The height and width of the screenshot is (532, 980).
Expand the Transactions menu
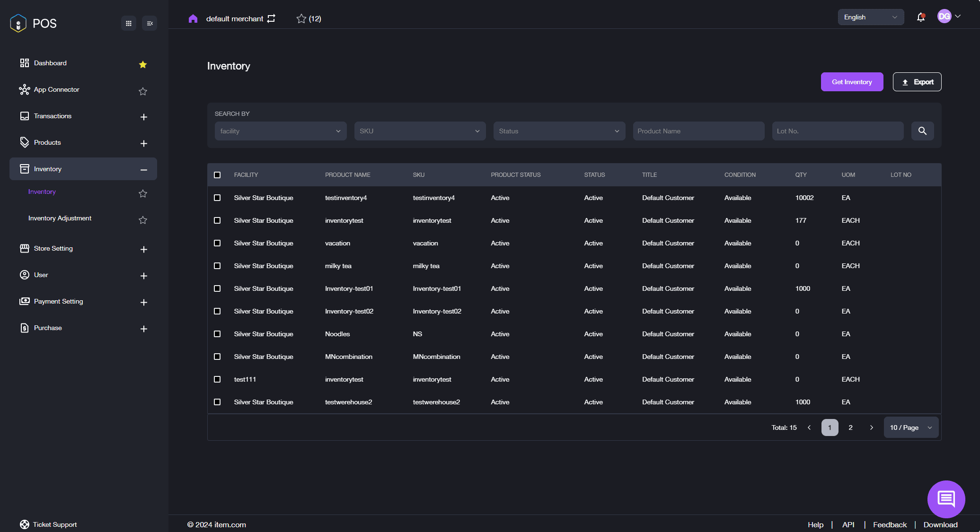pyautogui.click(x=144, y=117)
